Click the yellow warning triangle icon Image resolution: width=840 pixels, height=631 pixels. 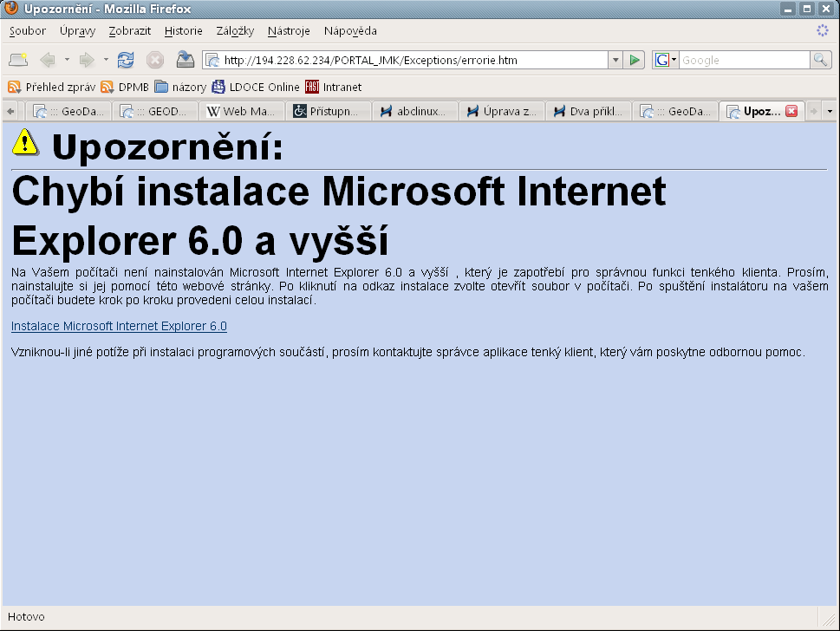click(26, 142)
